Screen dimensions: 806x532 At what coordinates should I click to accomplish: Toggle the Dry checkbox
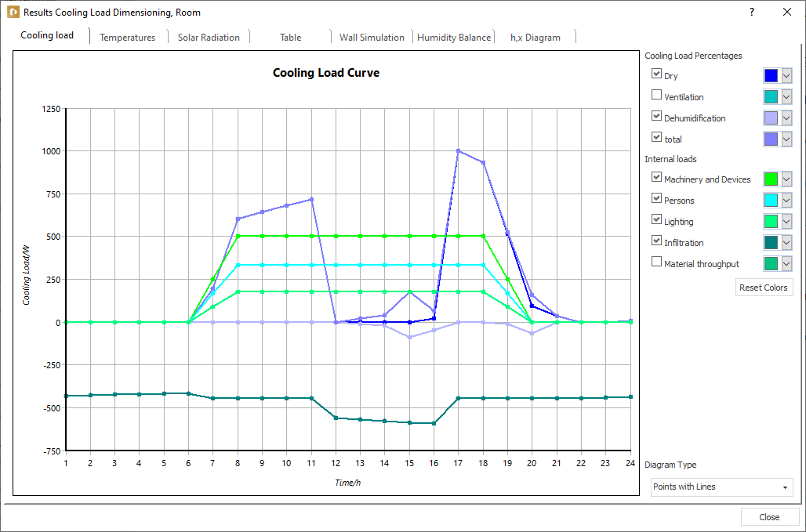coord(656,74)
